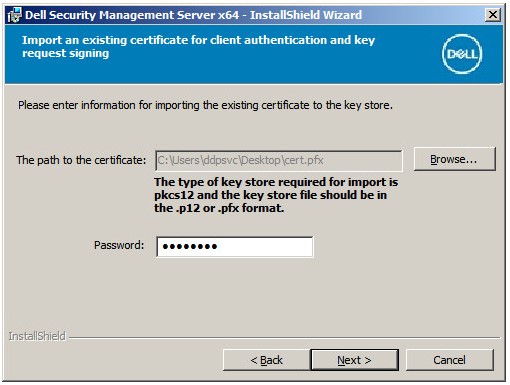Click the bold pkcs12 key store note
Screen dimensions: 510x385
pos(276,195)
